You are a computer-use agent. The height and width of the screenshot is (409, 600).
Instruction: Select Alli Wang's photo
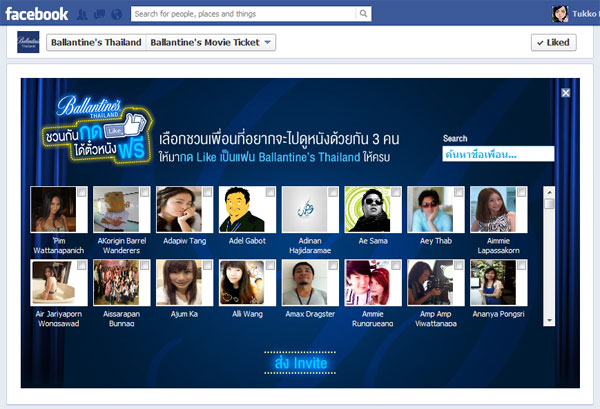point(242,283)
